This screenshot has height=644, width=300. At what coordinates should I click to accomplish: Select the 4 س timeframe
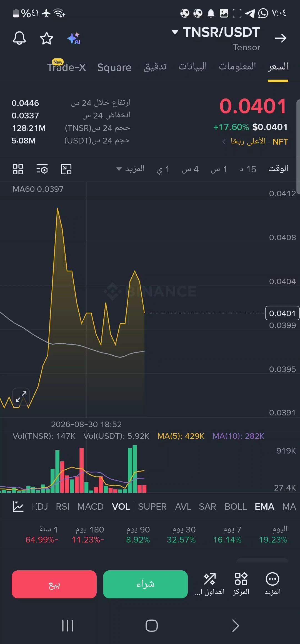pos(190,169)
